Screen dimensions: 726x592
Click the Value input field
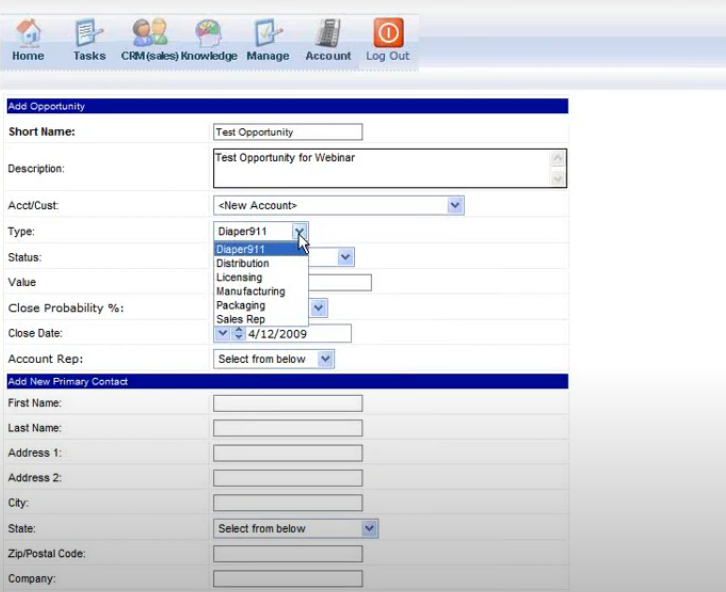click(x=340, y=282)
